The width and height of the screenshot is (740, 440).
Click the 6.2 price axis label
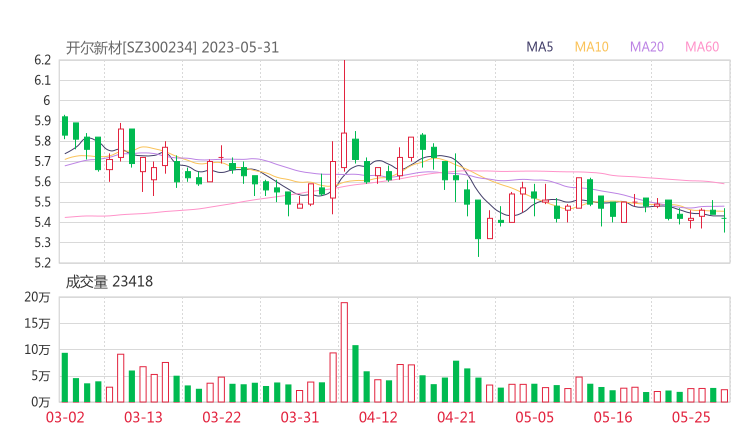tap(42, 60)
